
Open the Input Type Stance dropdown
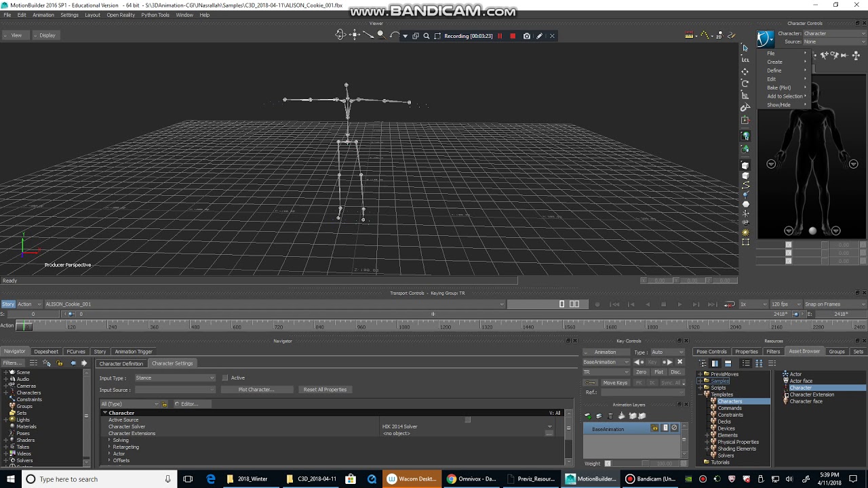pos(175,378)
